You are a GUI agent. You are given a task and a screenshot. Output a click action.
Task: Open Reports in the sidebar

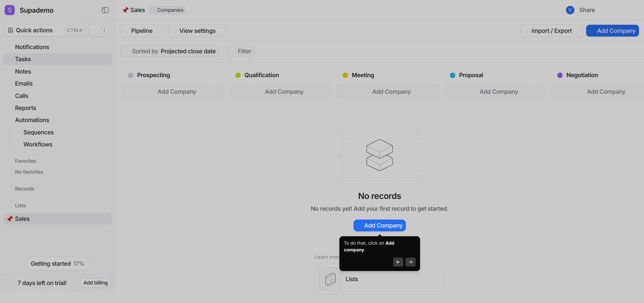[26, 108]
